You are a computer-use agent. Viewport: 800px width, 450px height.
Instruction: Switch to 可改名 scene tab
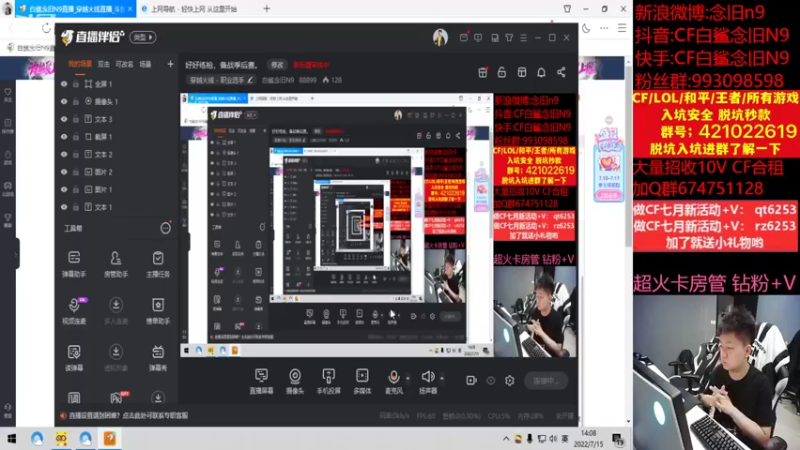124,64
